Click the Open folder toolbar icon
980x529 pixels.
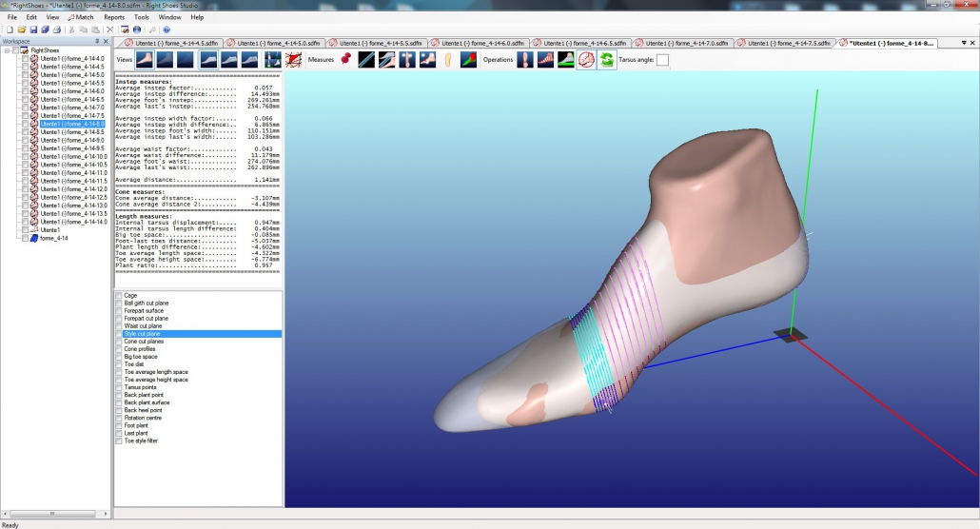click(x=22, y=29)
